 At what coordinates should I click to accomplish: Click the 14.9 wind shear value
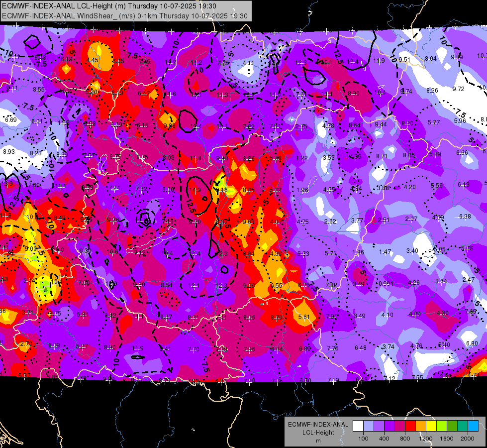click(x=195, y=190)
